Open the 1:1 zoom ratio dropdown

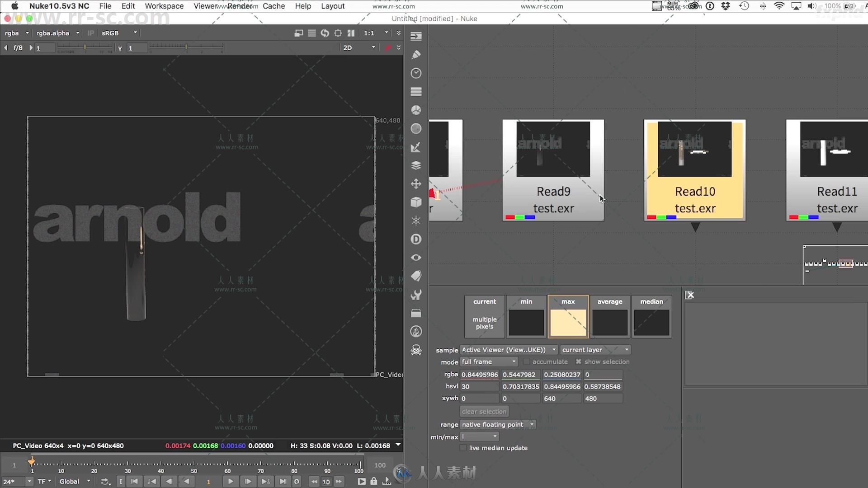pos(376,33)
